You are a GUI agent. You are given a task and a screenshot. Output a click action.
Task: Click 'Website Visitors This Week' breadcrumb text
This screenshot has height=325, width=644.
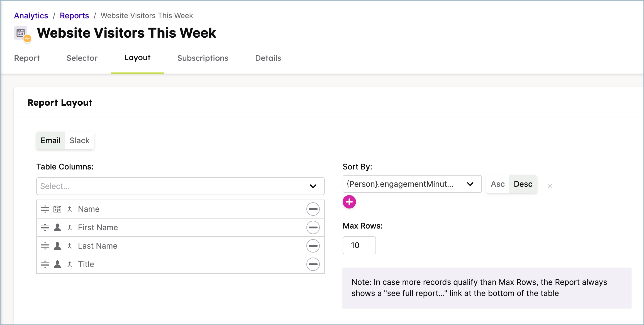click(x=147, y=16)
